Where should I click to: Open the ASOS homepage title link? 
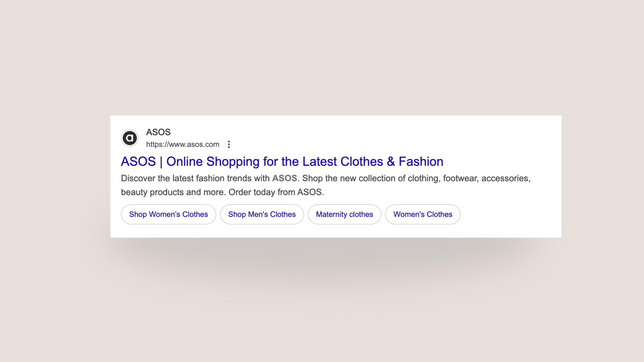(x=282, y=161)
